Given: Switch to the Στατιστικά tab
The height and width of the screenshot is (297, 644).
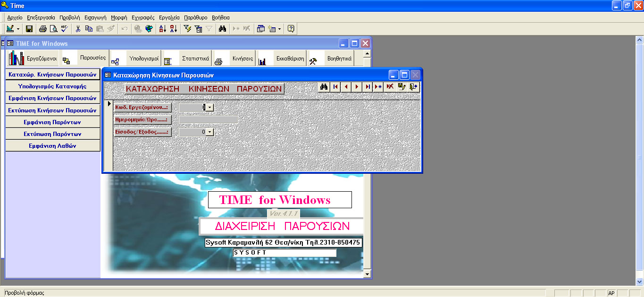Looking at the screenshot, I should click(x=195, y=59).
